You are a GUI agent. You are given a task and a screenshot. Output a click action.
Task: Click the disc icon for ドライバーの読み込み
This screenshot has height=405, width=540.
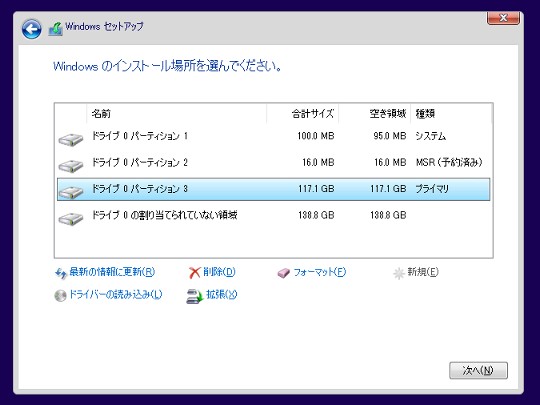(x=60, y=295)
